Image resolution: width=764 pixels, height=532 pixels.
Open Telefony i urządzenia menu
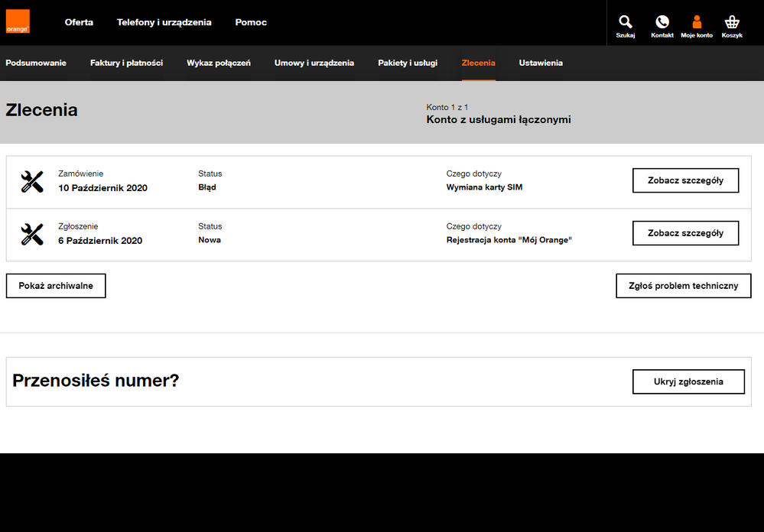tap(164, 22)
